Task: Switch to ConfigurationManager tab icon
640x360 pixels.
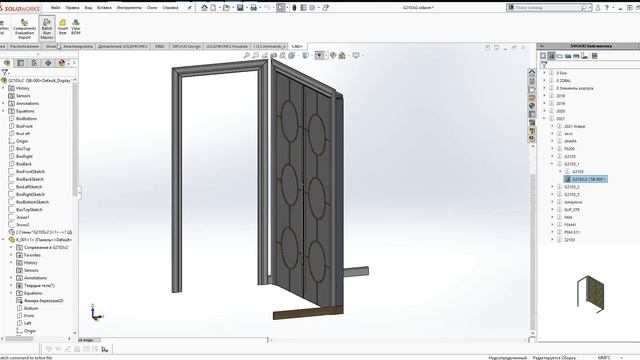Action: tap(34, 63)
